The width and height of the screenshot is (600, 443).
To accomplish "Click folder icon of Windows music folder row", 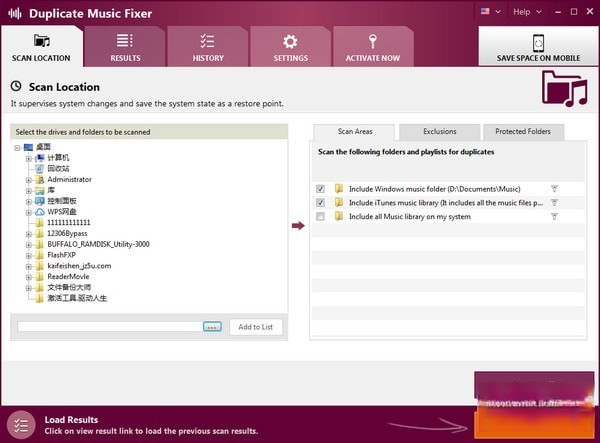I will pos(339,188).
